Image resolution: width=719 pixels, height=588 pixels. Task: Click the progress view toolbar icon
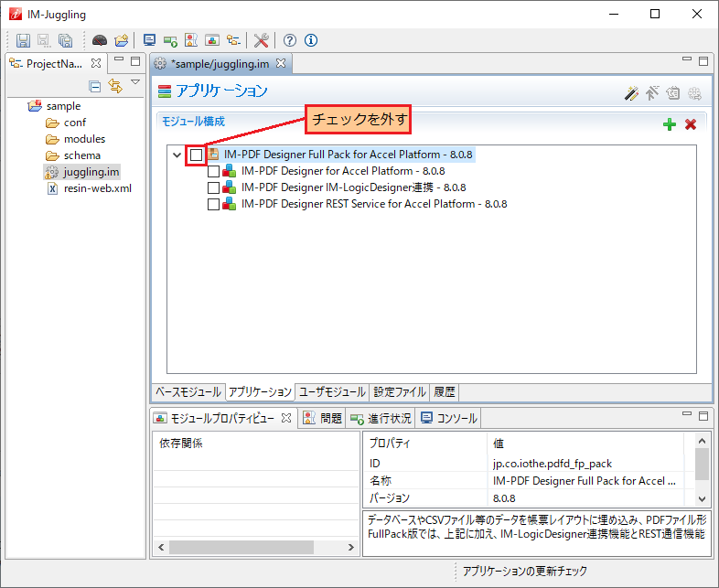(170, 41)
